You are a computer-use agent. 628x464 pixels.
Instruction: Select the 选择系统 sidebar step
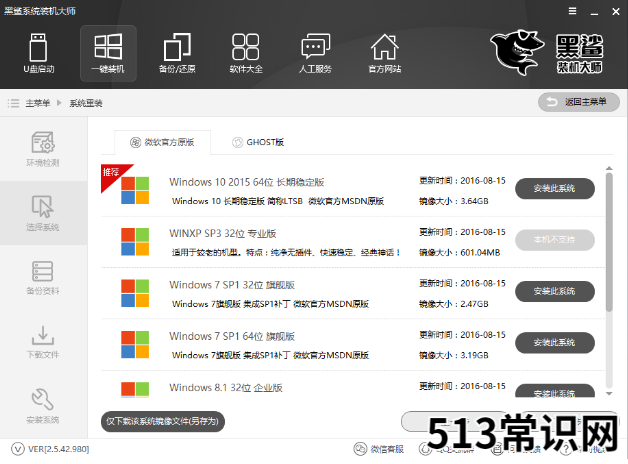click(x=43, y=213)
